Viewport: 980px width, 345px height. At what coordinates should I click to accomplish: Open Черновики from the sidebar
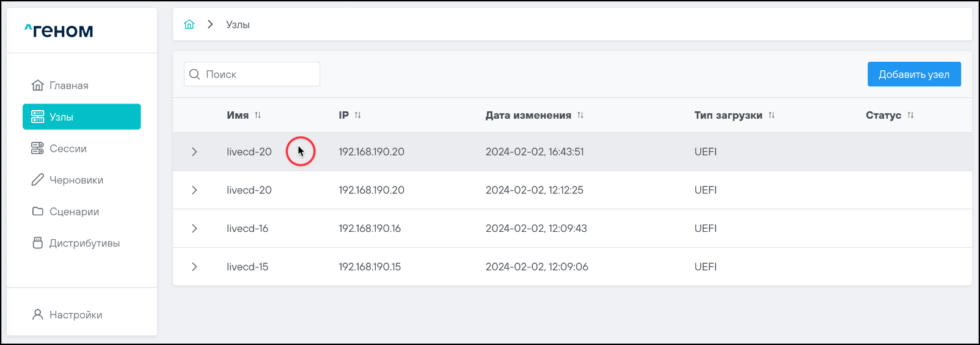coord(76,180)
